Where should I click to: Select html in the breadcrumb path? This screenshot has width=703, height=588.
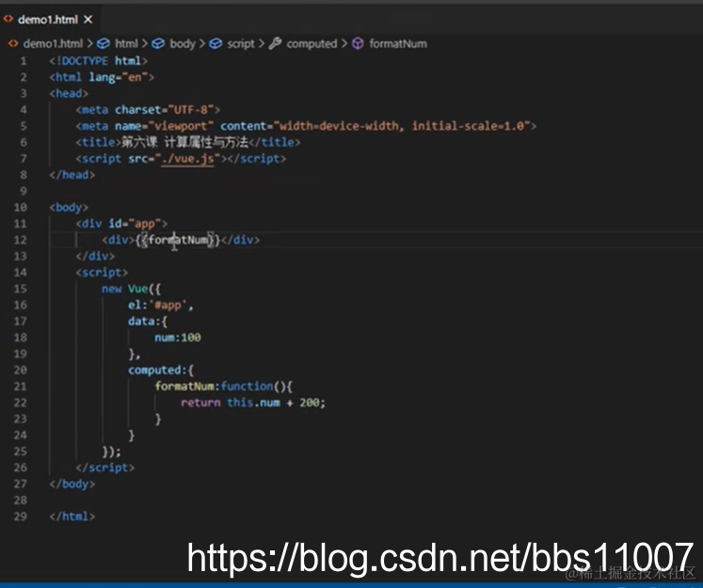pos(126,44)
